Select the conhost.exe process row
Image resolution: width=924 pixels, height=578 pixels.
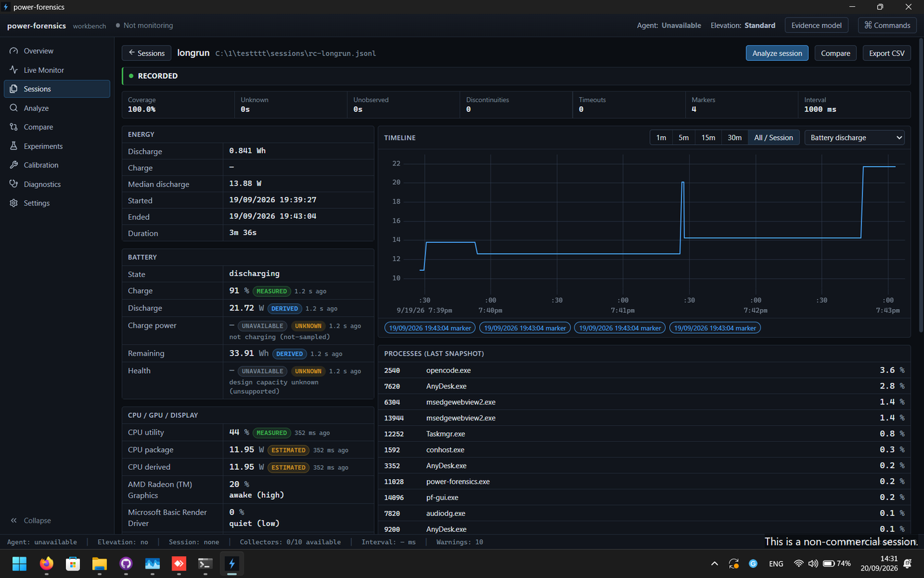[644, 450]
